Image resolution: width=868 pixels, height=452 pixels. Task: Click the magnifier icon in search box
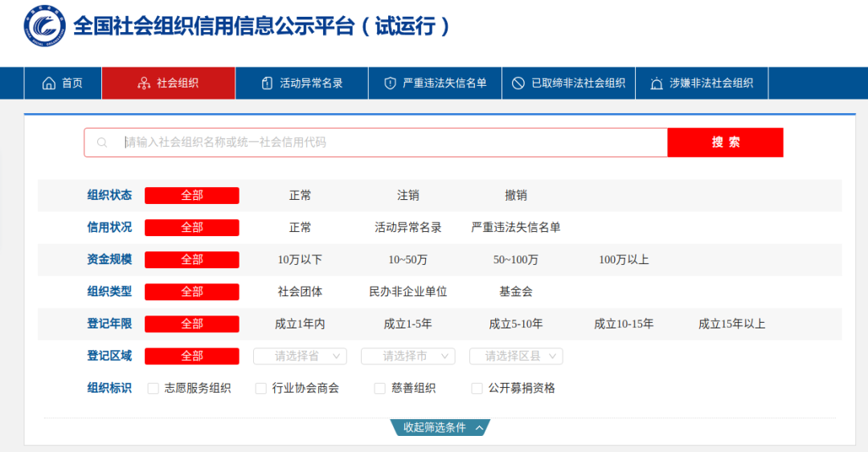click(x=102, y=143)
